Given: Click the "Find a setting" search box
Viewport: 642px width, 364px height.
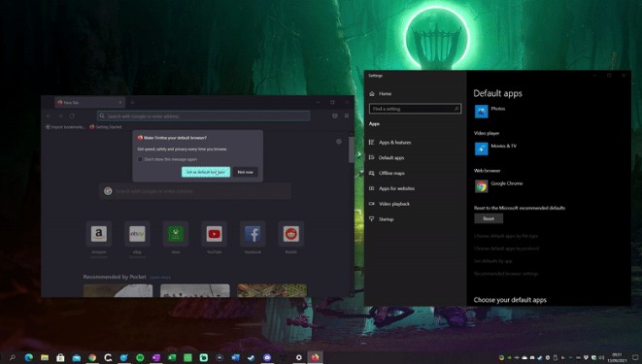Looking at the screenshot, I should [415, 109].
